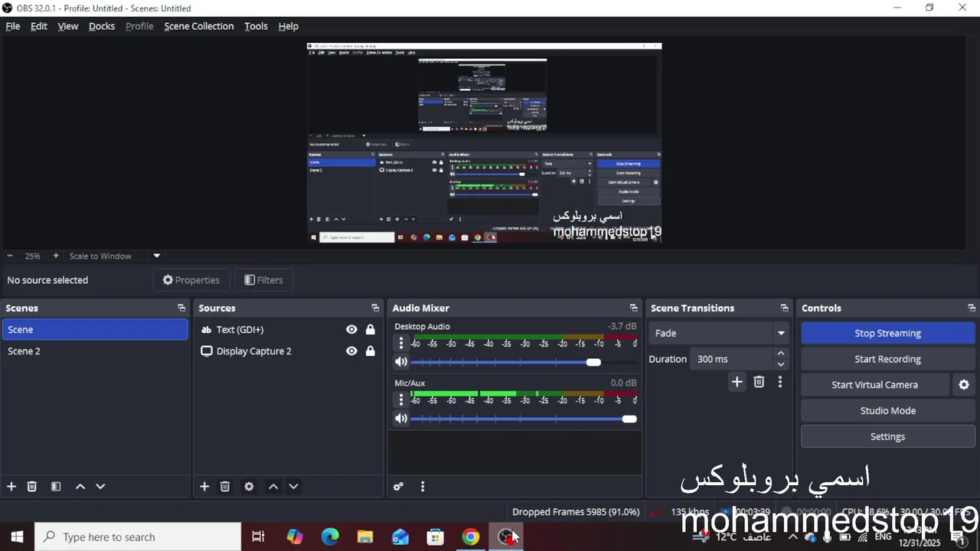This screenshot has height=551, width=980.
Task: Open virtual camera settings gear
Action: [964, 385]
